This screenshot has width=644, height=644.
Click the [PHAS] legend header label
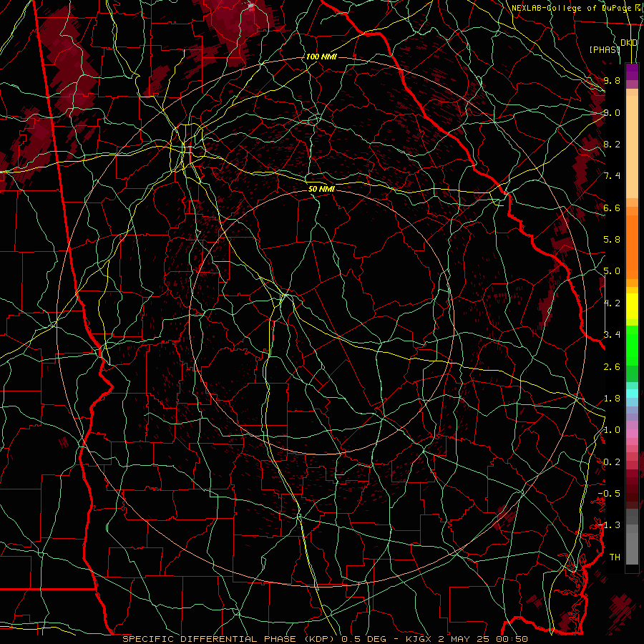[605, 49]
